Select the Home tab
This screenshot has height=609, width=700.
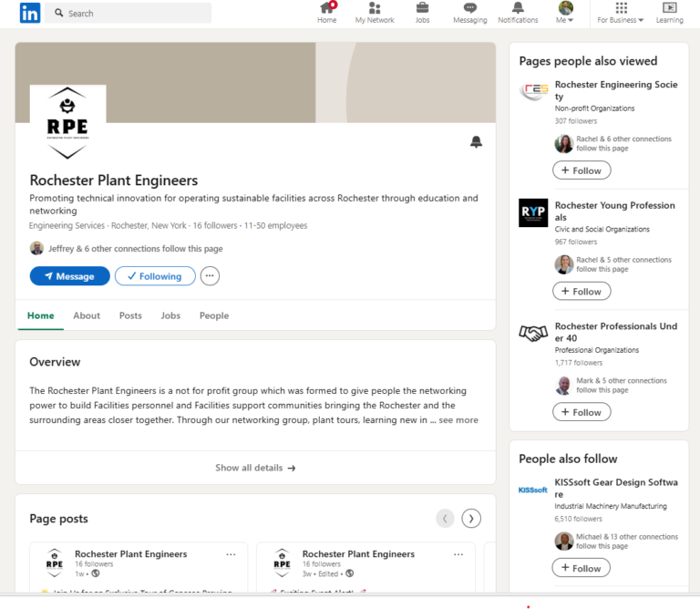pos(41,315)
